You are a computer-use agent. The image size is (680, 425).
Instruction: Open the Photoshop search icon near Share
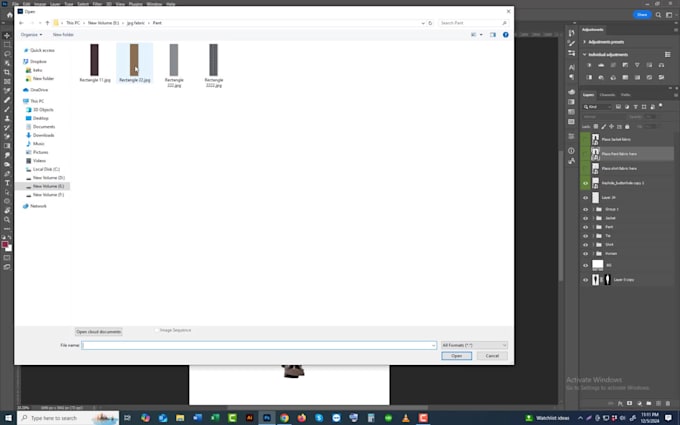coord(658,15)
